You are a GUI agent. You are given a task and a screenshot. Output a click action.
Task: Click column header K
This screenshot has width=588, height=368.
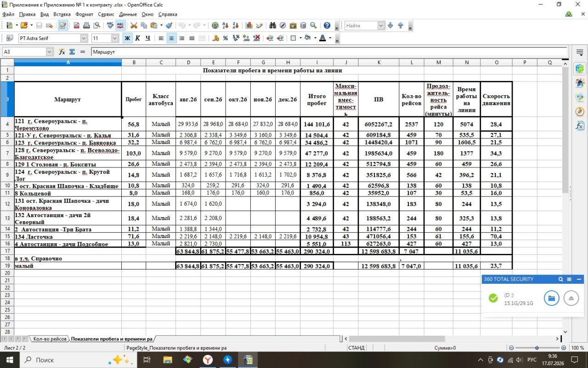[379, 63]
